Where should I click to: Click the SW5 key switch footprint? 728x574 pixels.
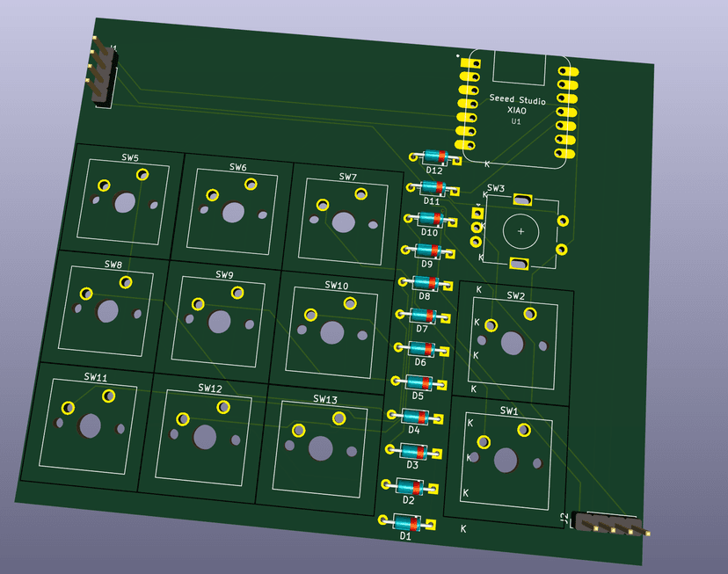pos(124,202)
